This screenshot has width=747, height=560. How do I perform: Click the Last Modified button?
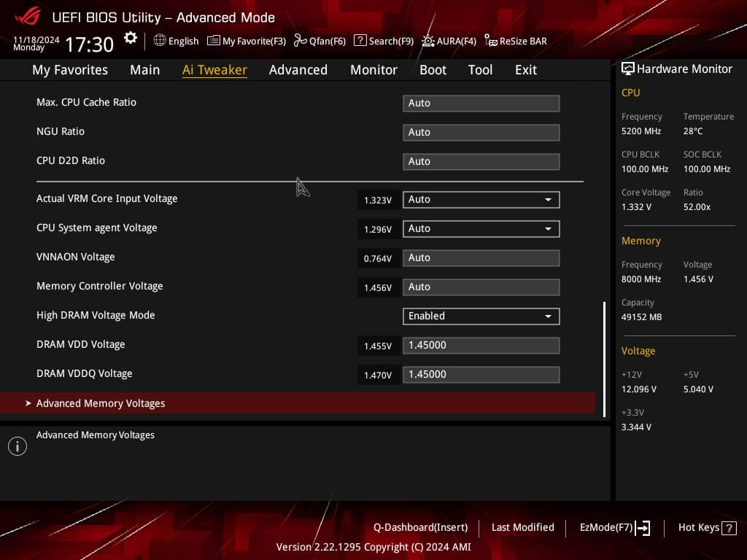[x=522, y=528]
